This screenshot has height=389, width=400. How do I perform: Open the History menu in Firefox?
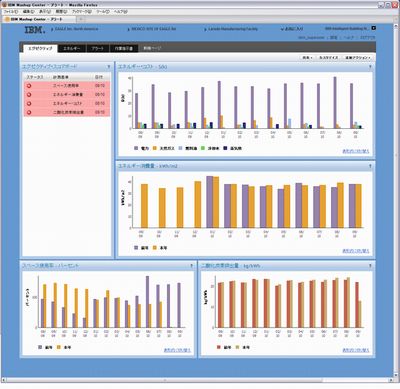click(x=61, y=11)
